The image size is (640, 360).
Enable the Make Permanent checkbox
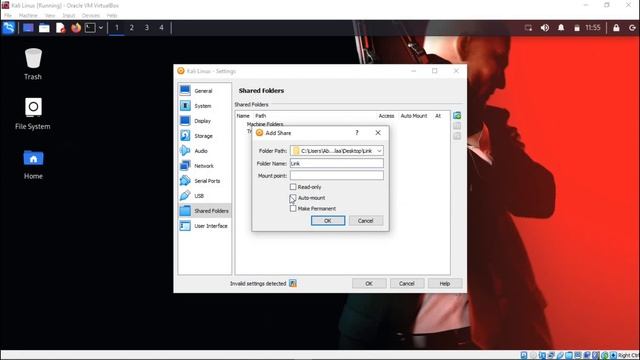point(293,209)
